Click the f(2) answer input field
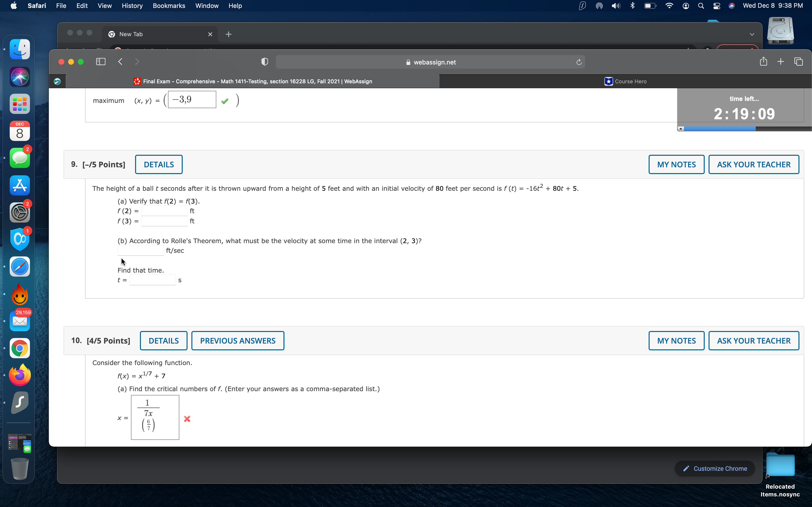The width and height of the screenshot is (812, 507). 164,211
